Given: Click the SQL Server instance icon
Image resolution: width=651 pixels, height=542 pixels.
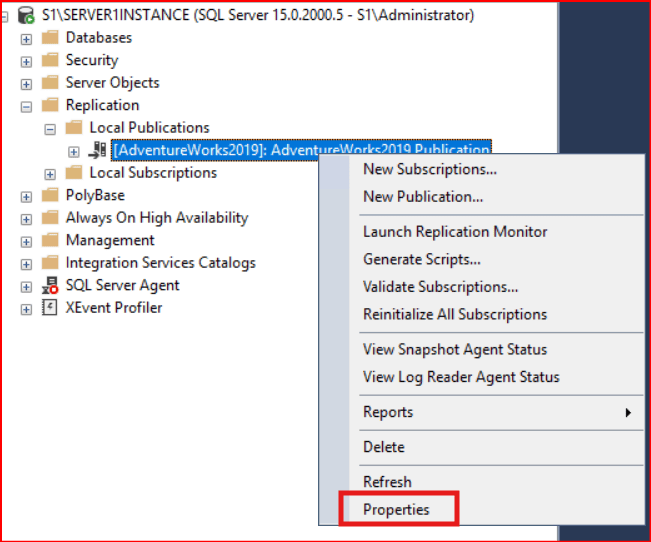Looking at the screenshot, I should click(26, 15).
